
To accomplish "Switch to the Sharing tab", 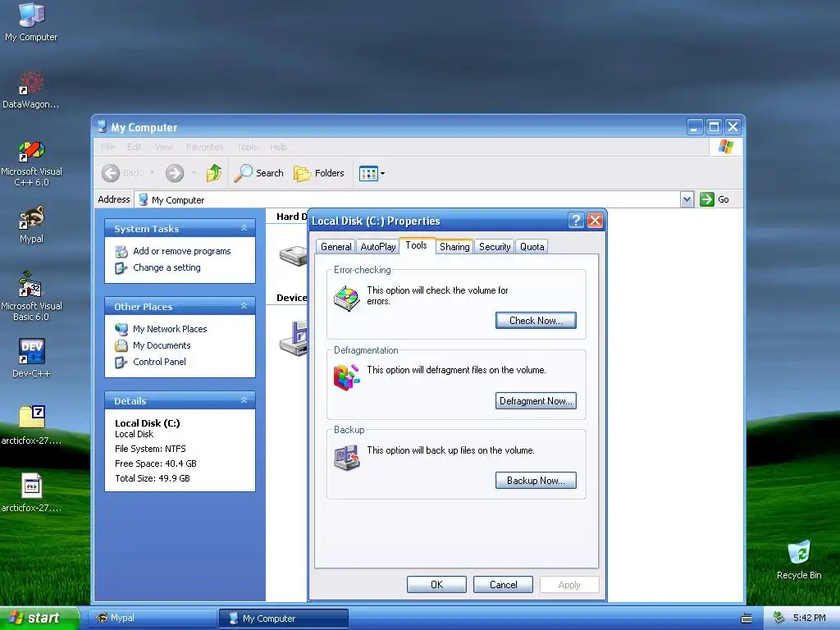I will pos(454,246).
